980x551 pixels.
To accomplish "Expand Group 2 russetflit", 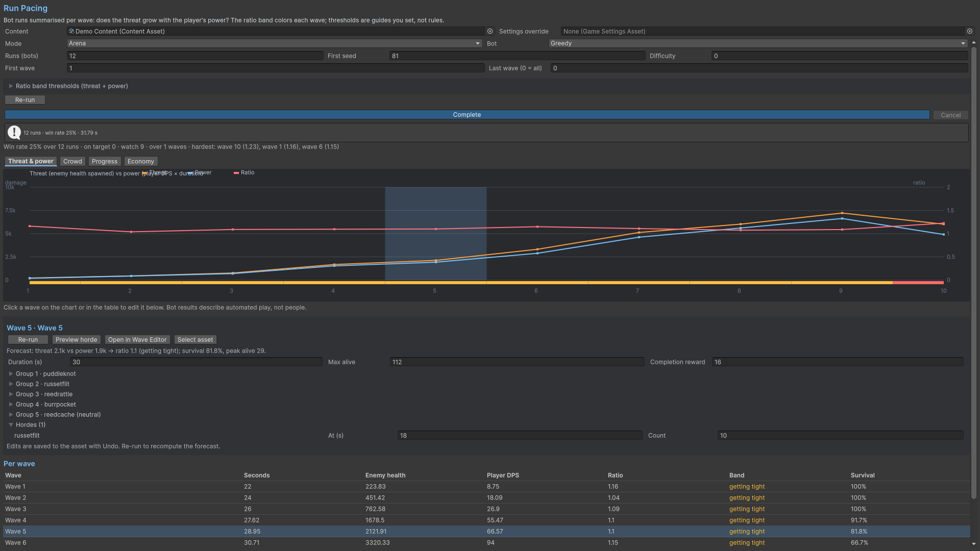I will pos(11,384).
